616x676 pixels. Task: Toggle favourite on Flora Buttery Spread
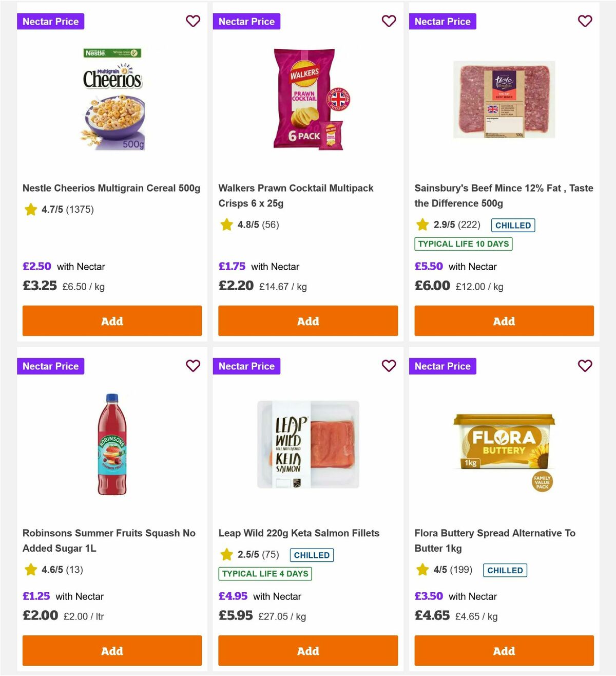[x=585, y=366]
